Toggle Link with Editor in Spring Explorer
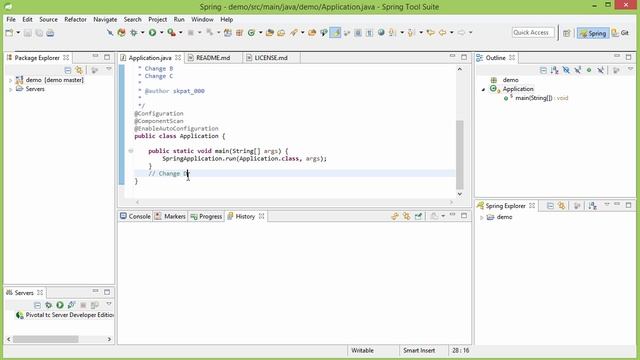The image size is (640, 360). coord(562,206)
